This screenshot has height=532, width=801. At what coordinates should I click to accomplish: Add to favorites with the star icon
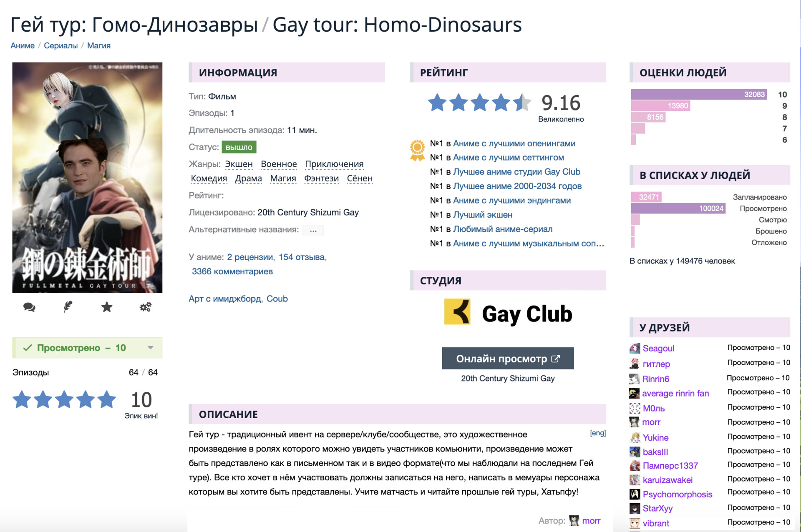[107, 307]
